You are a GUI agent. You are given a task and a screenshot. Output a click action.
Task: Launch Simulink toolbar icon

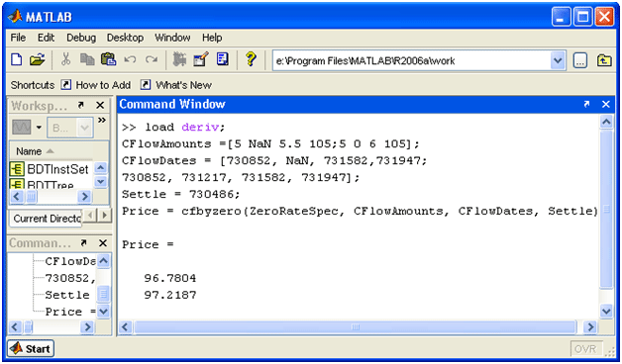point(179,60)
